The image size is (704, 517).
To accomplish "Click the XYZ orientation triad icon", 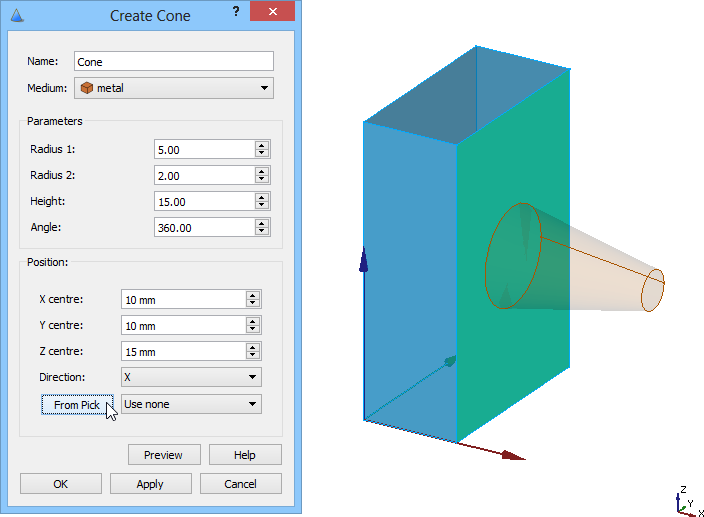I will (689, 501).
